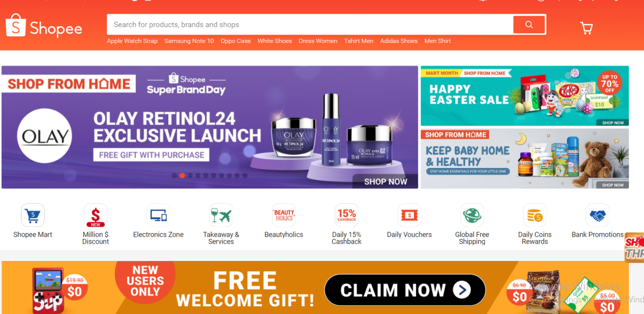The width and height of the screenshot is (644, 314).
Task: Open Takeaway & Services icon
Action: 221,215
